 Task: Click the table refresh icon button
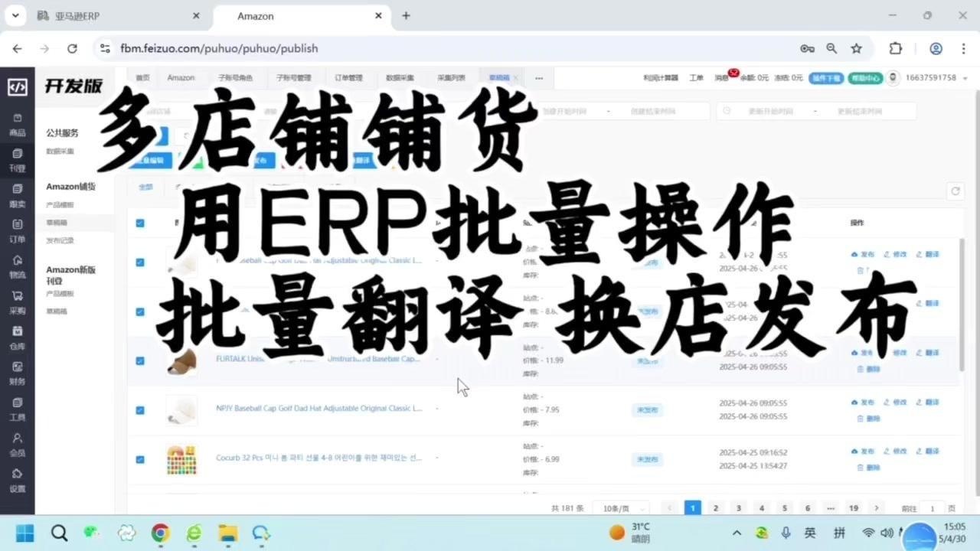coord(955,191)
